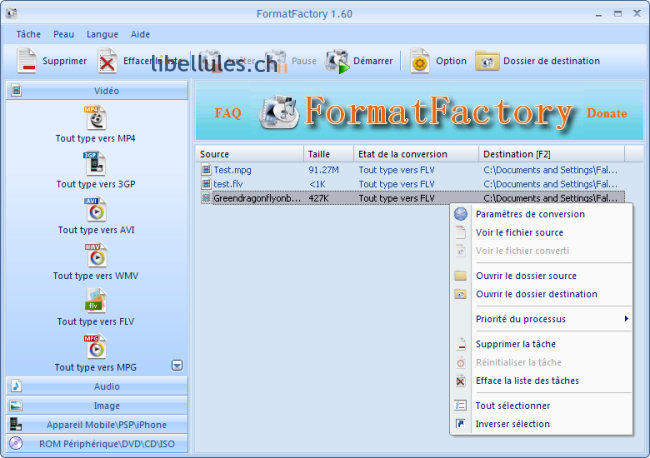This screenshot has height=458, width=650.
Task: Open the Tâche menu
Action: pos(29,34)
